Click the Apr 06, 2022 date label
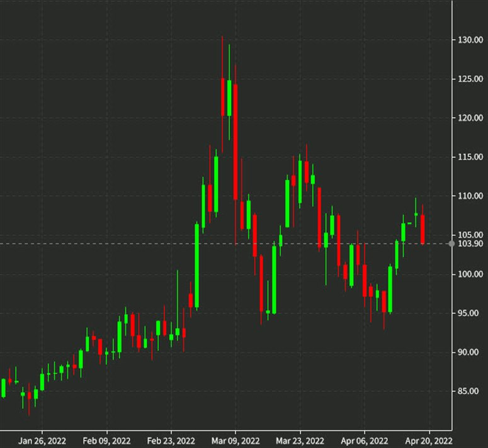Viewport: 488px width, 448px height. coord(365,441)
